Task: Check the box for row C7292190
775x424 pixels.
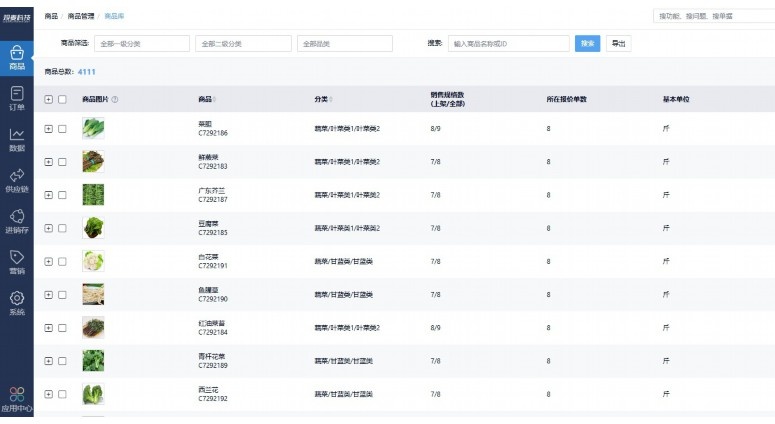Action: (x=62, y=295)
